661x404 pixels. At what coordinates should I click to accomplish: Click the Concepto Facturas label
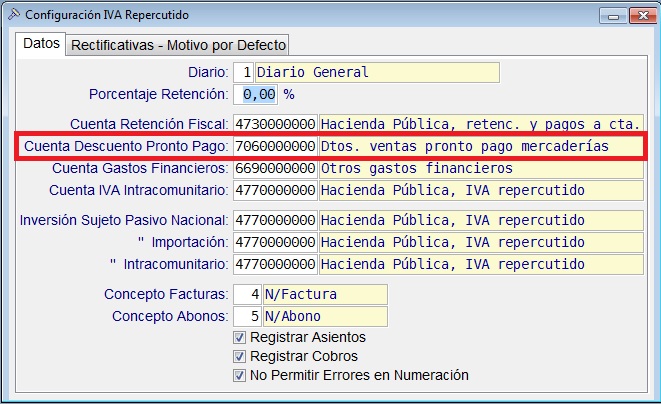[x=166, y=294]
